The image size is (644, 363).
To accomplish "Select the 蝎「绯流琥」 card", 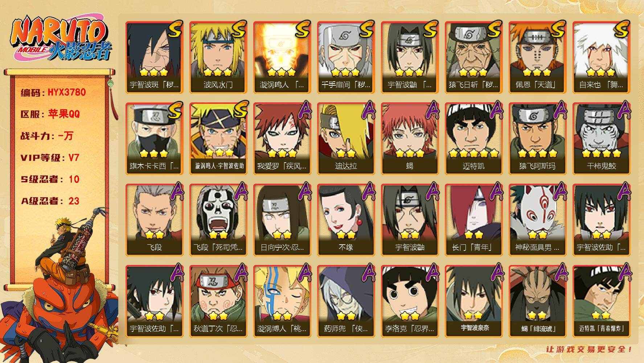I will point(537,301).
